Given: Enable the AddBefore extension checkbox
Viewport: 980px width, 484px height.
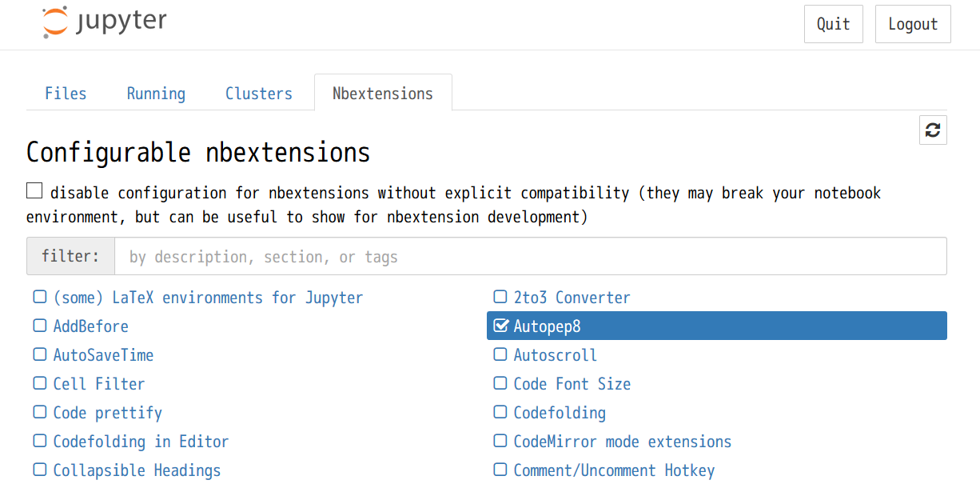Looking at the screenshot, I should point(40,326).
